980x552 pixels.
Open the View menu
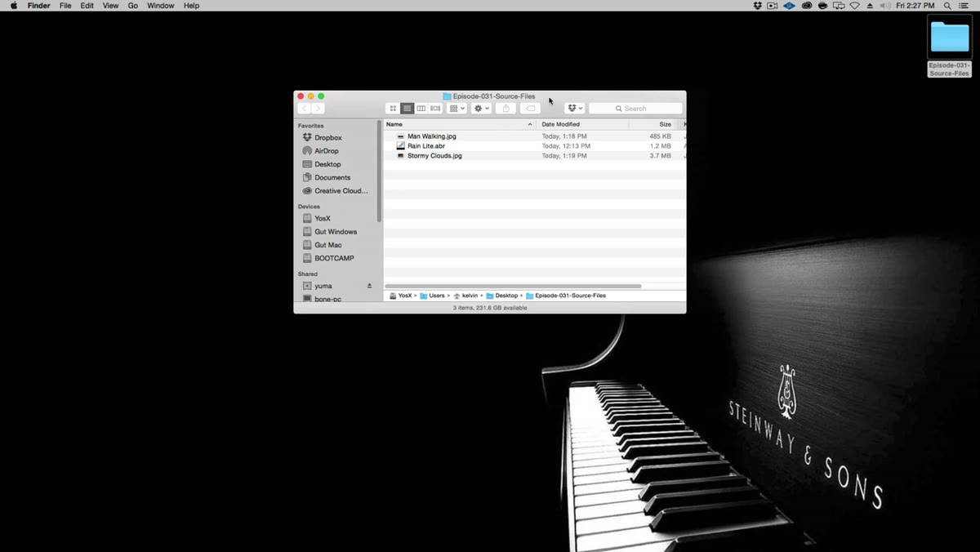tap(110, 6)
